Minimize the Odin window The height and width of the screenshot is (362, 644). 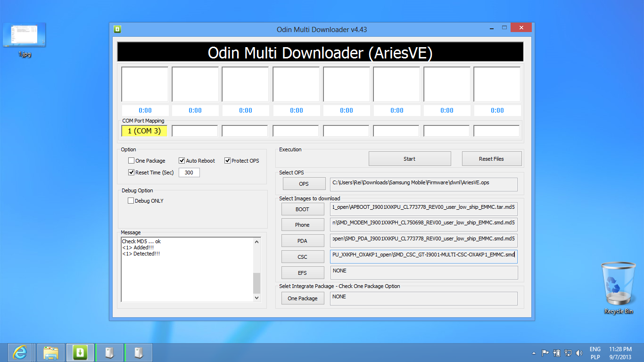pos(491,28)
